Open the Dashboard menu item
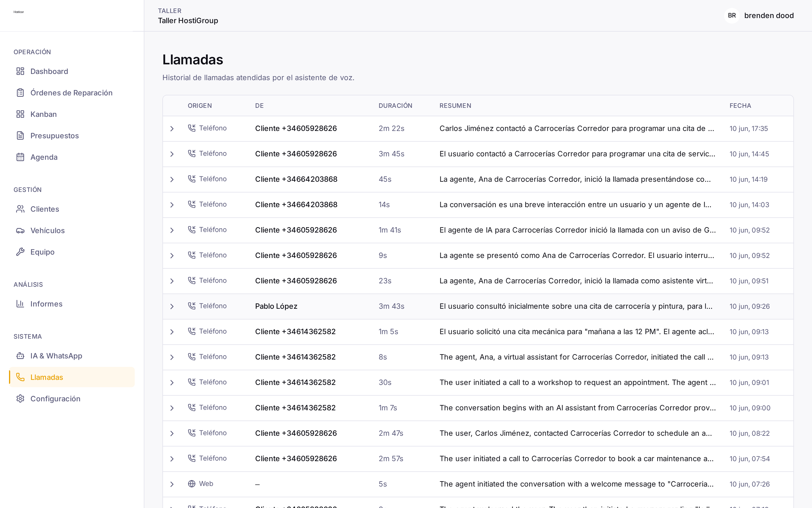Viewport: 812px width, 508px height. coord(72,71)
